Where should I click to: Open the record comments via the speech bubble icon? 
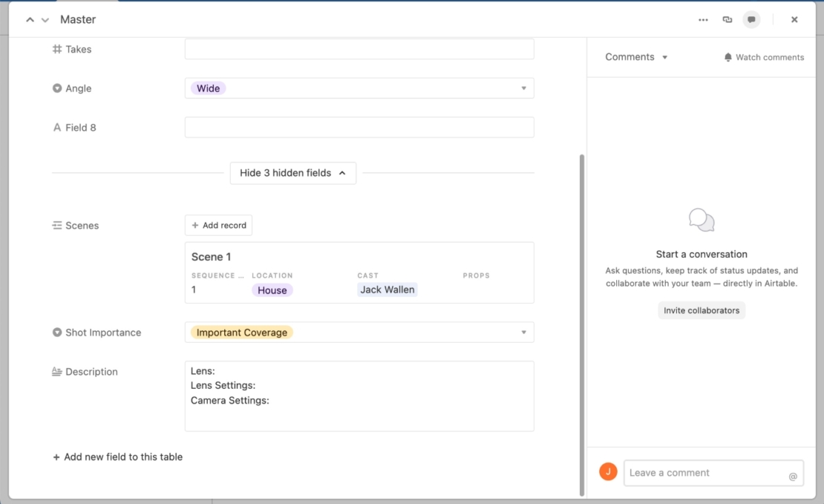[x=751, y=19]
